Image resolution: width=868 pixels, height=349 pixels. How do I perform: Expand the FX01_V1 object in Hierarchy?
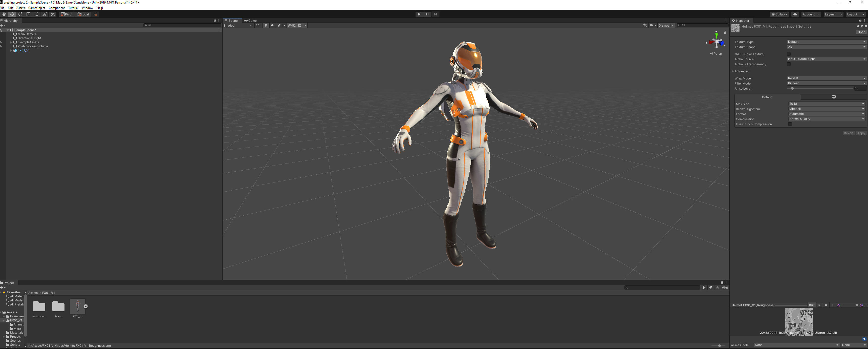click(x=11, y=50)
